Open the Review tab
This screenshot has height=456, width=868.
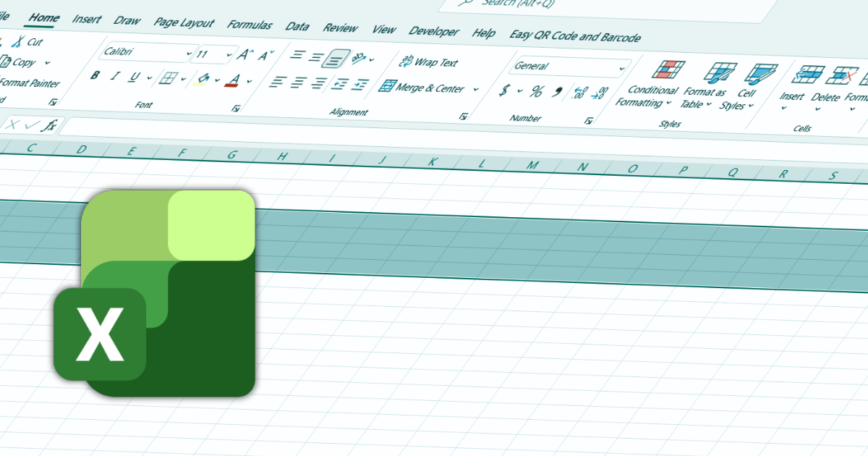(340, 28)
